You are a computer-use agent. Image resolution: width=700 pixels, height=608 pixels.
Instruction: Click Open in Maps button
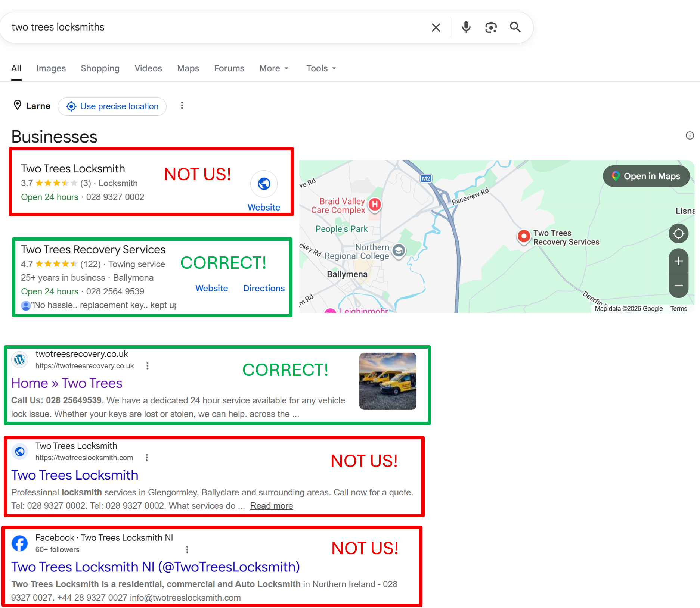click(x=646, y=176)
